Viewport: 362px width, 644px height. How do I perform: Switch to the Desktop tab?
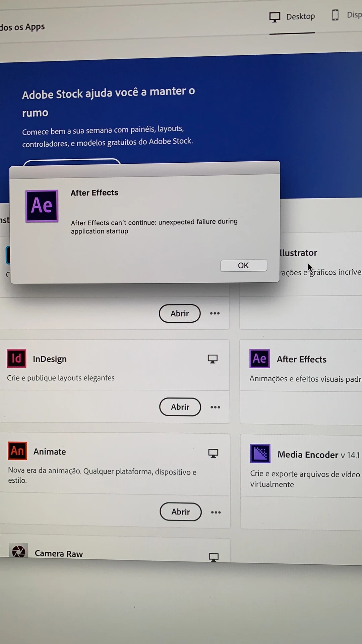point(292,17)
